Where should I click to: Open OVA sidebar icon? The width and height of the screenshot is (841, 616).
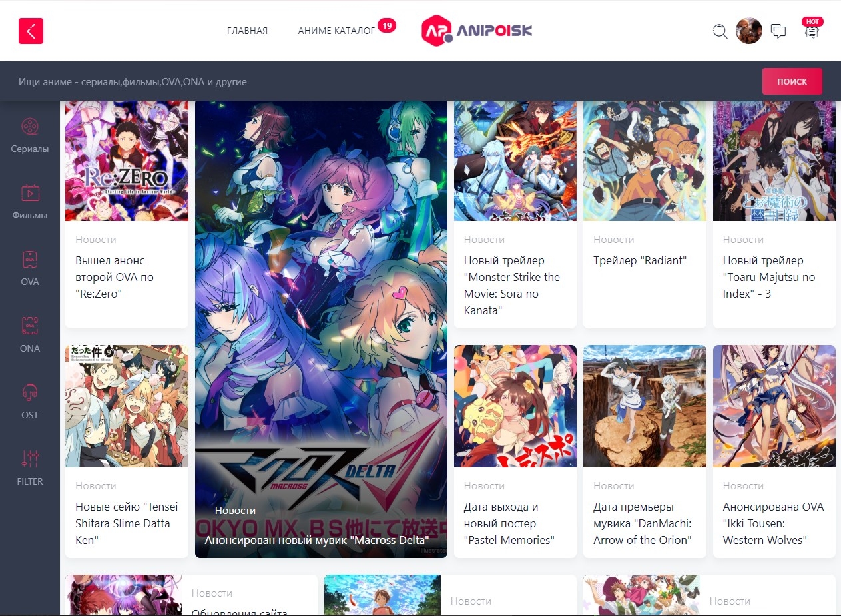click(30, 259)
